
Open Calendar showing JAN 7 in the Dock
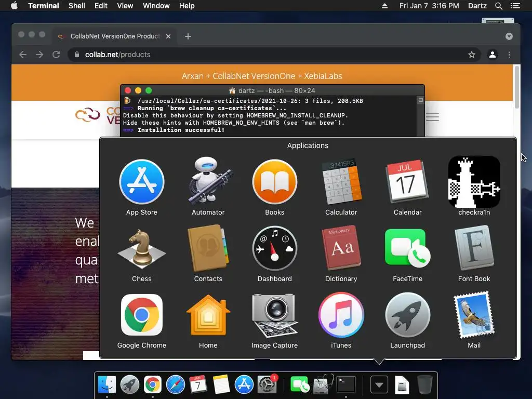pos(198,385)
